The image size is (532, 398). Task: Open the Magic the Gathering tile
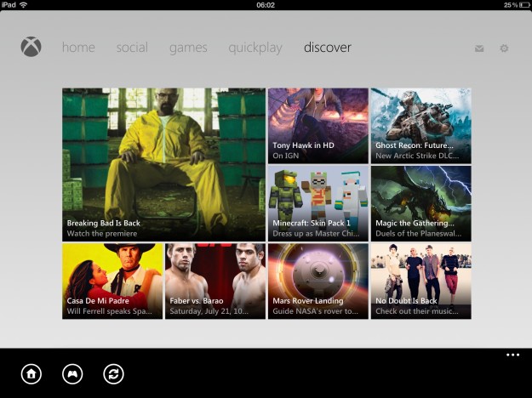(x=421, y=203)
